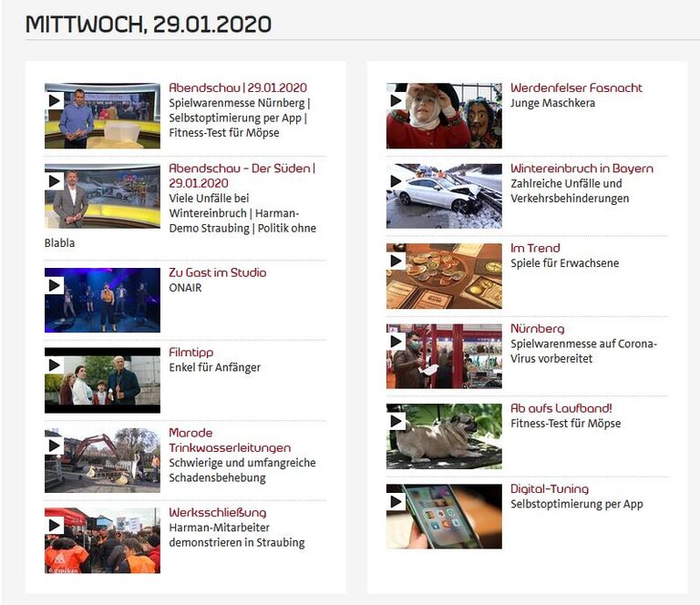Viewport: 700px width, 605px height.
Task: Open the Filmtipp title link
Action: [x=191, y=353]
